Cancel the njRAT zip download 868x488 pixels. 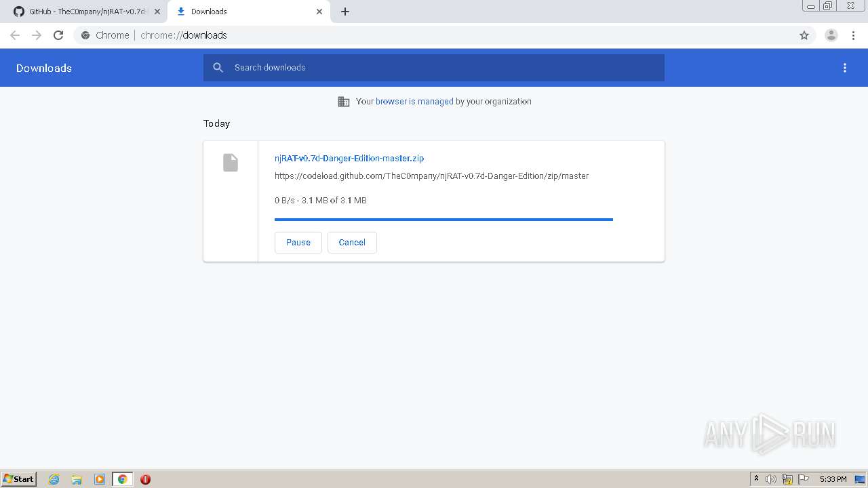352,243
